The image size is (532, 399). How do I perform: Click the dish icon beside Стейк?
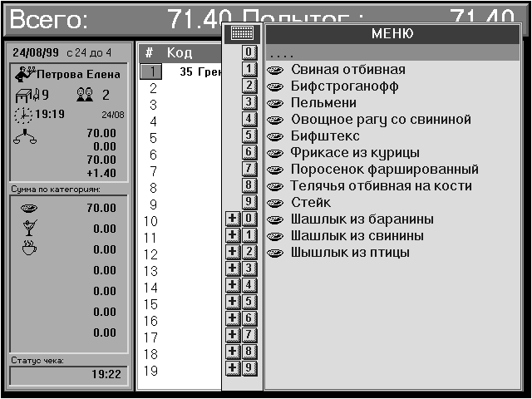click(x=275, y=203)
